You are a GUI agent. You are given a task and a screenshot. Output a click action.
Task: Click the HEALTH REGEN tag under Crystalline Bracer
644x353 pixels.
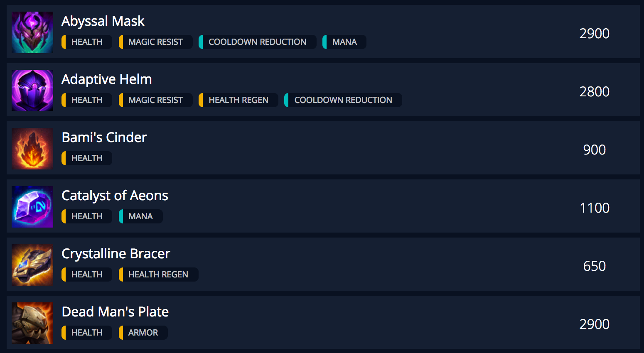(158, 274)
